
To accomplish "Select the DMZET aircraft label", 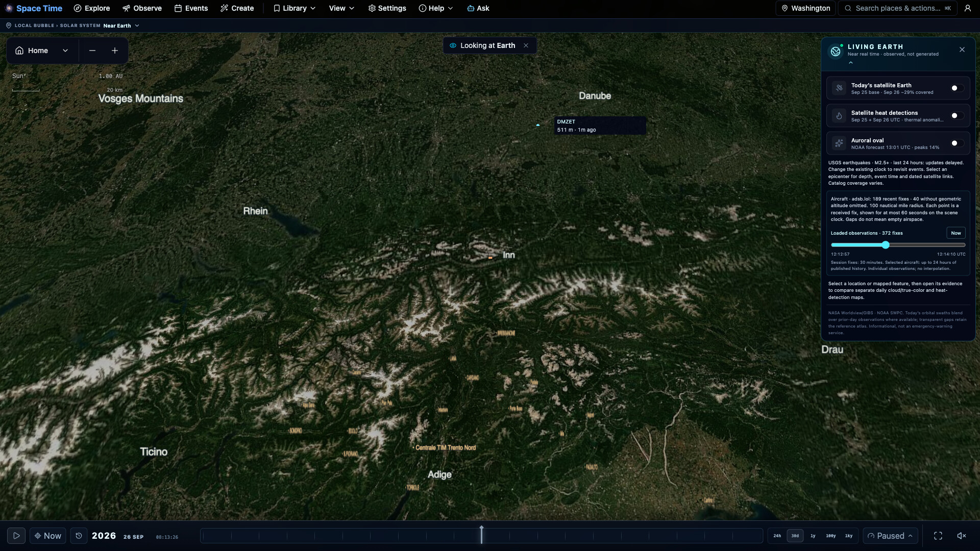I will point(600,126).
